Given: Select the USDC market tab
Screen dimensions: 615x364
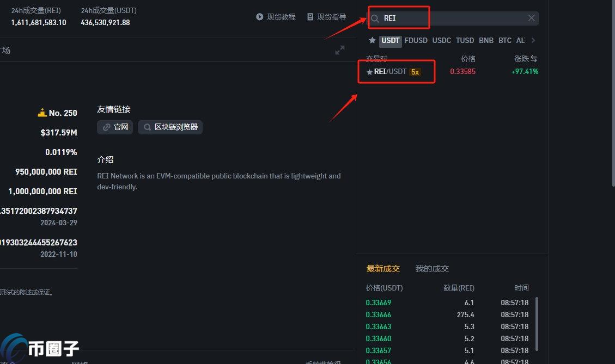Looking at the screenshot, I should [442, 40].
